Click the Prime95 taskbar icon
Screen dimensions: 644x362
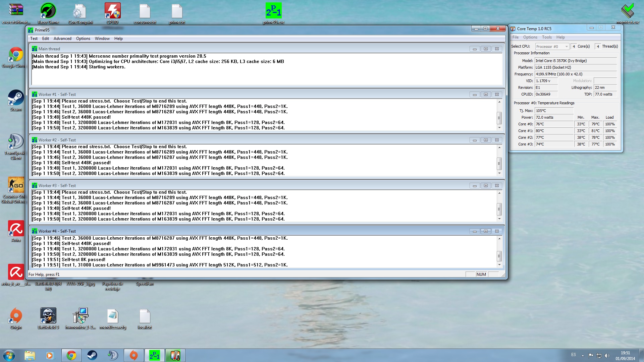click(155, 355)
